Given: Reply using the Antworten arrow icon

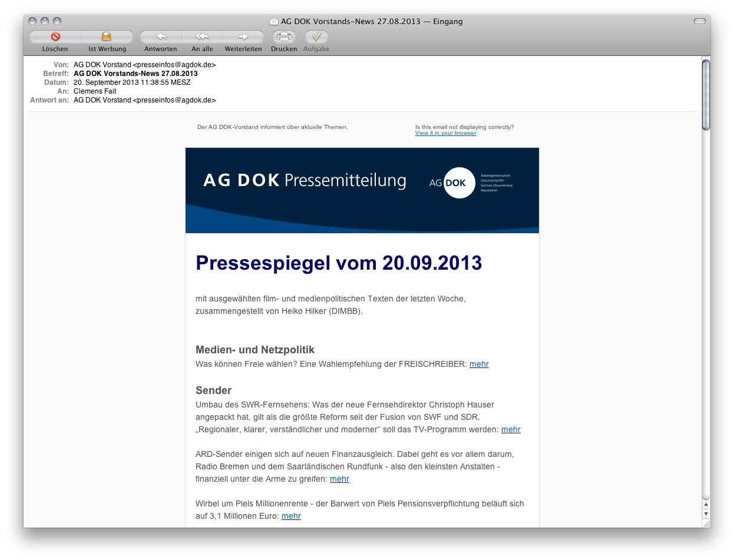Looking at the screenshot, I should tap(161, 37).
